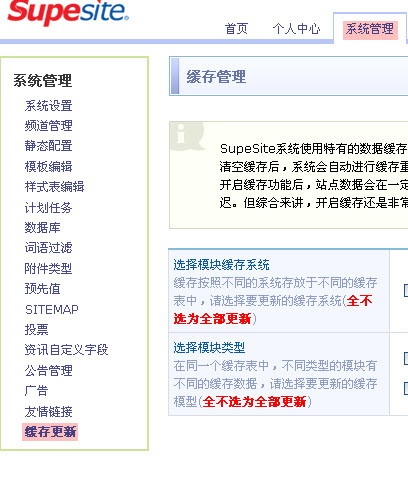The image size is (408, 479).
Task: Select 计划任务 in sidebar
Action: click(48, 208)
